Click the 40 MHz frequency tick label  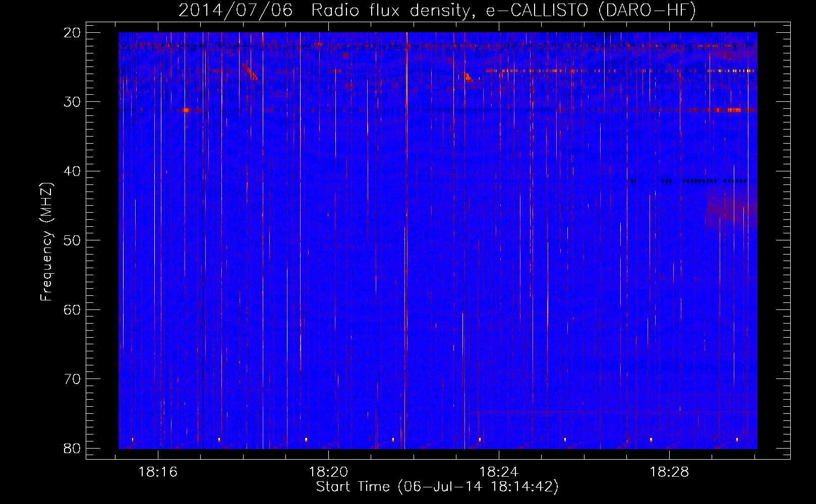72,171
